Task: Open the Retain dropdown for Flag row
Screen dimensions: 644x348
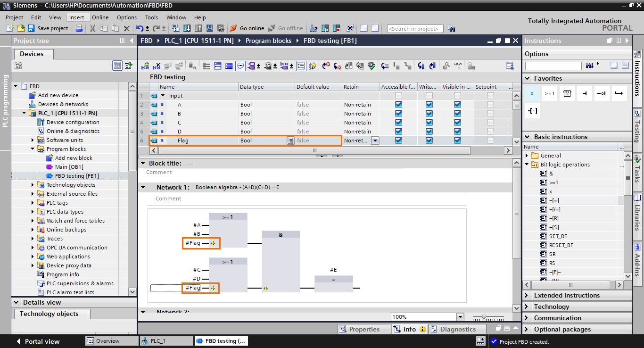Action: (x=375, y=141)
